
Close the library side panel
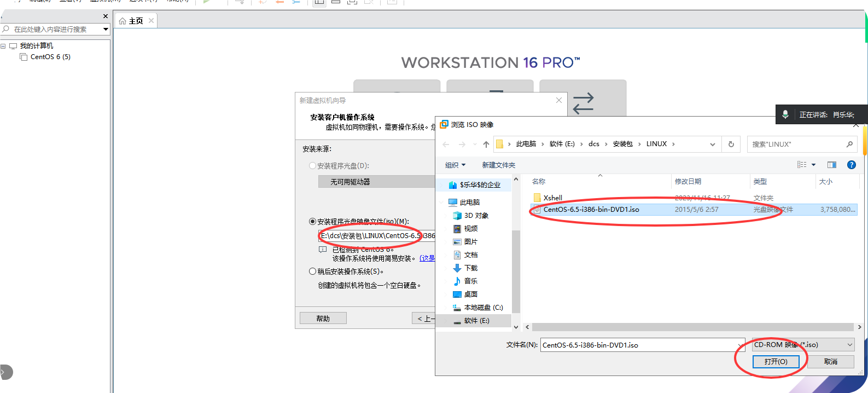tap(106, 16)
